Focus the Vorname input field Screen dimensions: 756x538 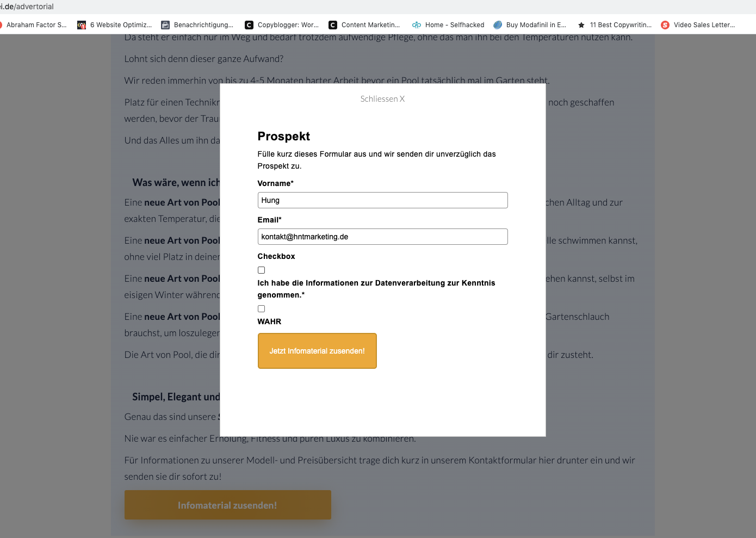point(382,200)
